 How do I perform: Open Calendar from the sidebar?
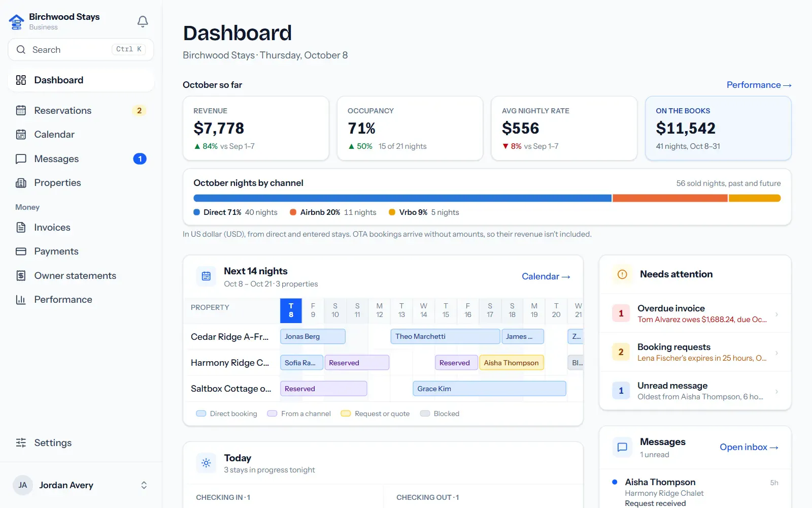[x=81, y=135]
